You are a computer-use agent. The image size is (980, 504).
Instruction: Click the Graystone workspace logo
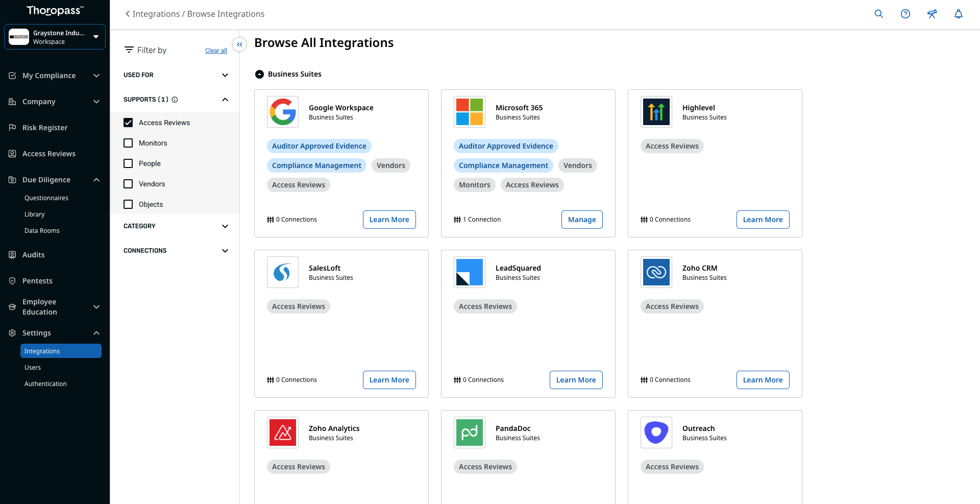[19, 37]
